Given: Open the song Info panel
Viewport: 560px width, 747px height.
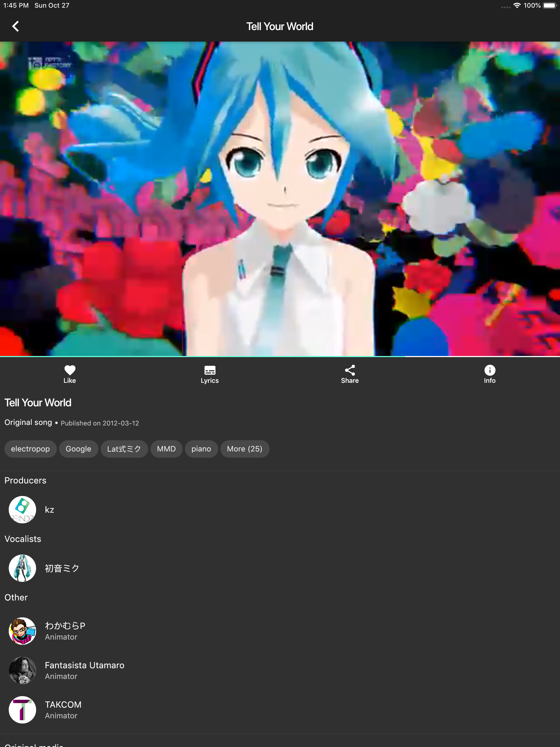Looking at the screenshot, I should pos(490,374).
